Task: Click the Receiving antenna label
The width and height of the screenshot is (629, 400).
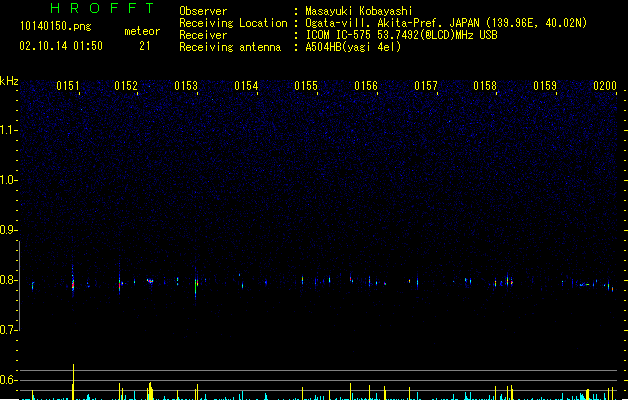Action: [x=230, y=47]
